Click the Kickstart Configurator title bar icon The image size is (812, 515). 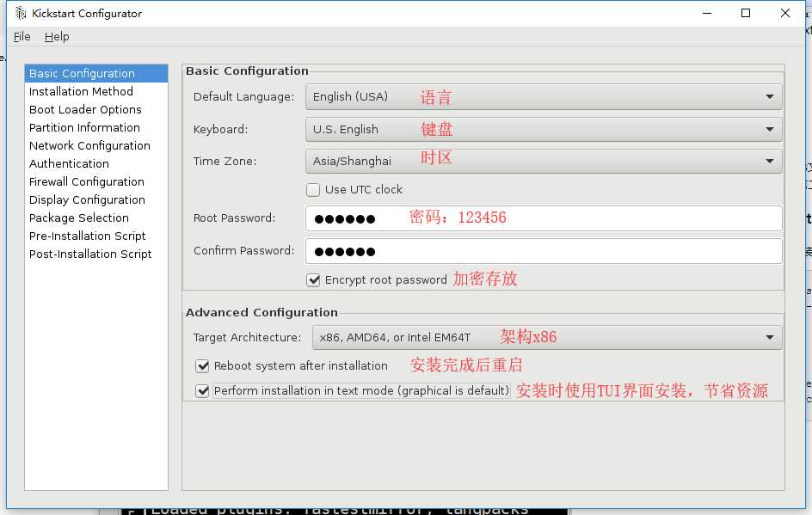pyautogui.click(x=20, y=13)
